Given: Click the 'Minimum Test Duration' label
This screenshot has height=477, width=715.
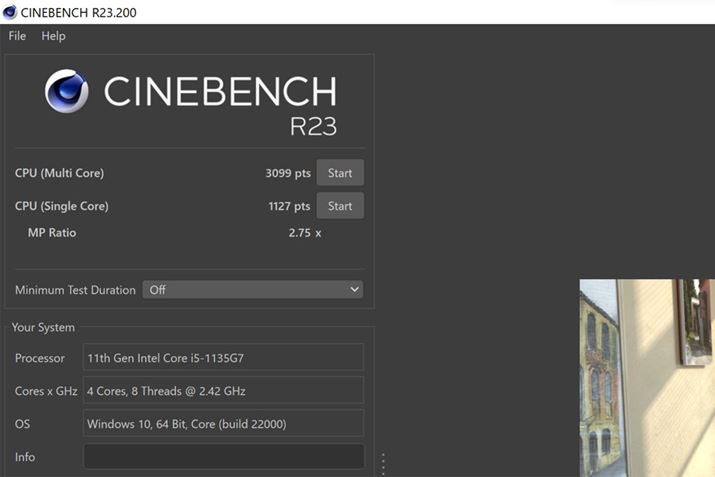Looking at the screenshot, I should click(75, 290).
